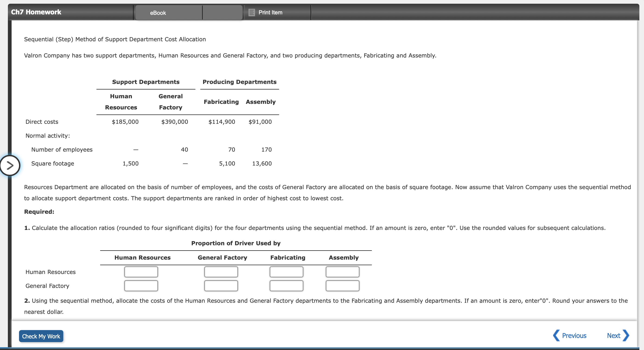This screenshot has height=350, width=644.
Task: Expand the left side panel arrow
Action: coord(10,165)
